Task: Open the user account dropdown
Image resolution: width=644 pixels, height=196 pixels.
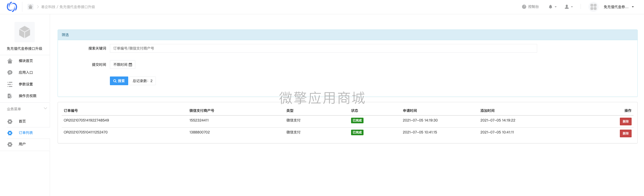Action: 569,7
